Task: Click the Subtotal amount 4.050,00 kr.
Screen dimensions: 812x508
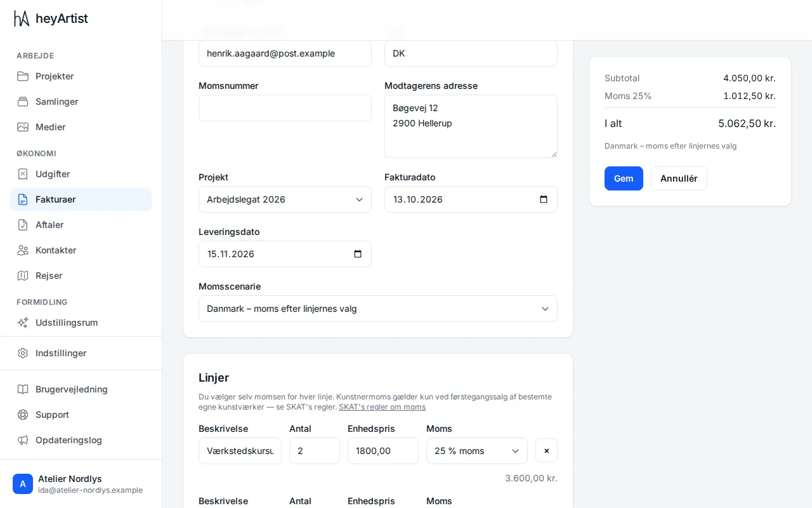Action: coord(749,78)
